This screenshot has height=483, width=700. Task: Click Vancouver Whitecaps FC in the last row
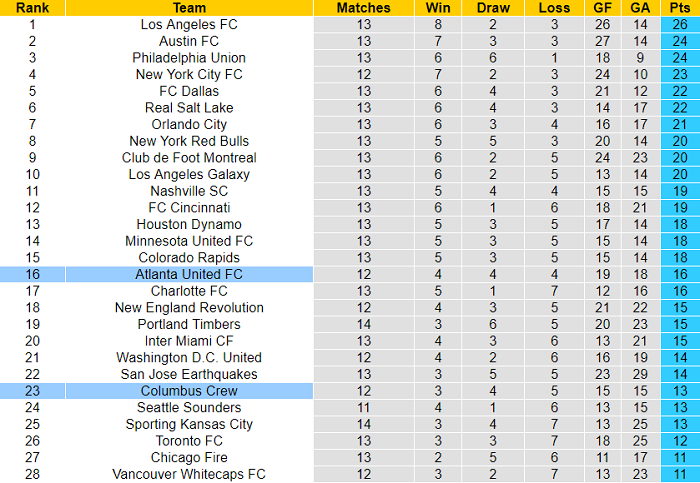point(189,474)
